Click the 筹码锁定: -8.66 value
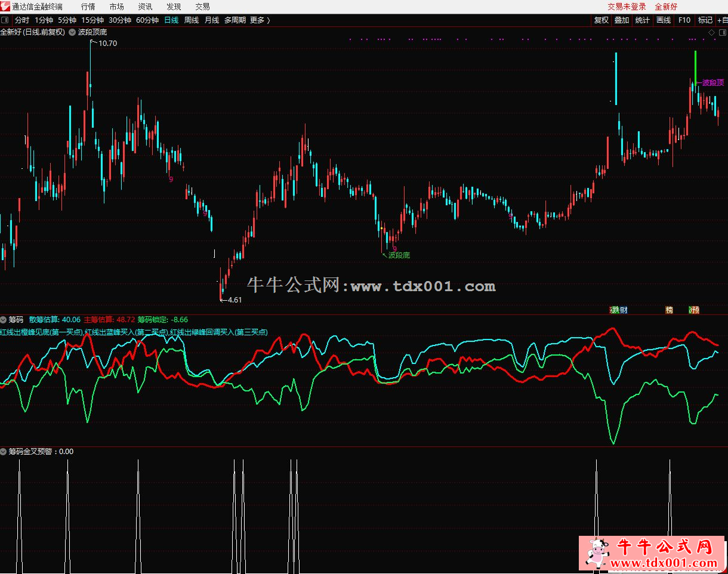 (162, 320)
